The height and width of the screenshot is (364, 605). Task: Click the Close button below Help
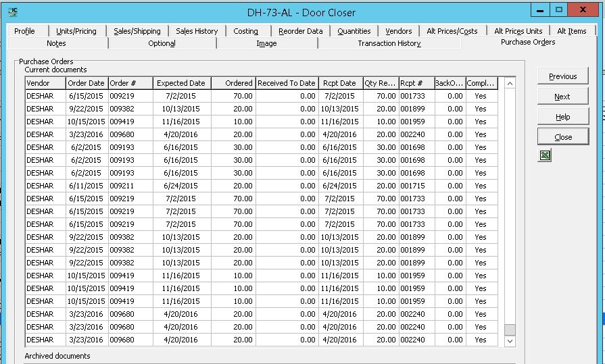(x=562, y=137)
